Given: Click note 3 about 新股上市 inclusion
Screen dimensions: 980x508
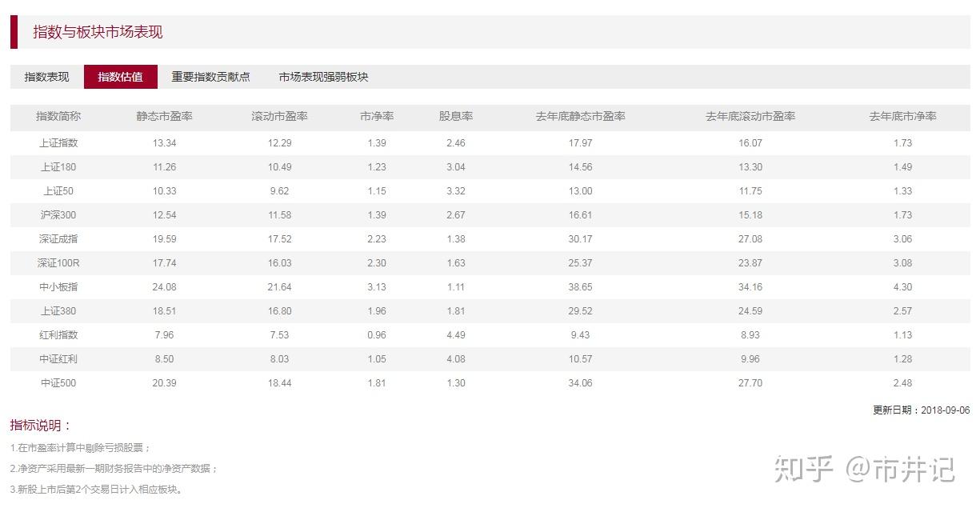Looking at the screenshot, I should [x=96, y=490].
